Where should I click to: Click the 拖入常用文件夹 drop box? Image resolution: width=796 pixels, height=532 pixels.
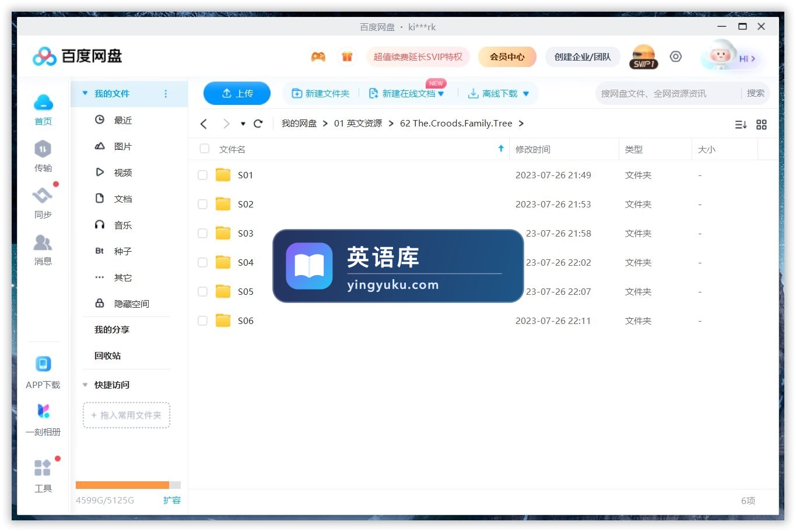127,415
